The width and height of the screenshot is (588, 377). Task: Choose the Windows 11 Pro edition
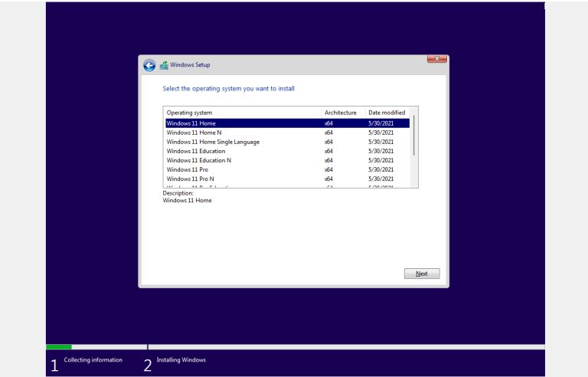pyautogui.click(x=287, y=169)
